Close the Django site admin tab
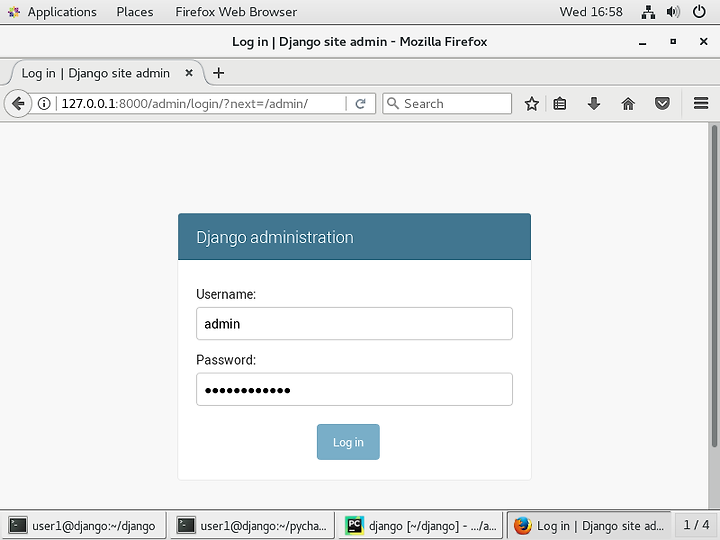 click(x=189, y=73)
